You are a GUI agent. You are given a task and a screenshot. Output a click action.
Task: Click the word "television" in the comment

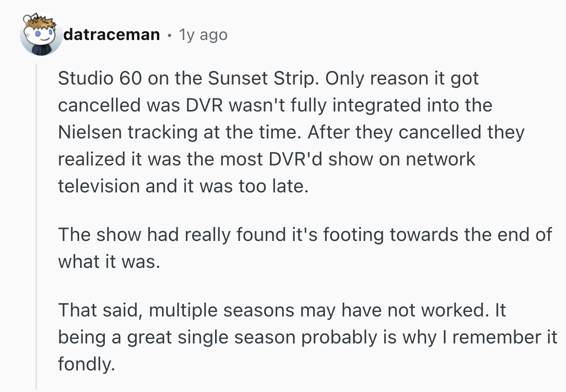point(99,186)
